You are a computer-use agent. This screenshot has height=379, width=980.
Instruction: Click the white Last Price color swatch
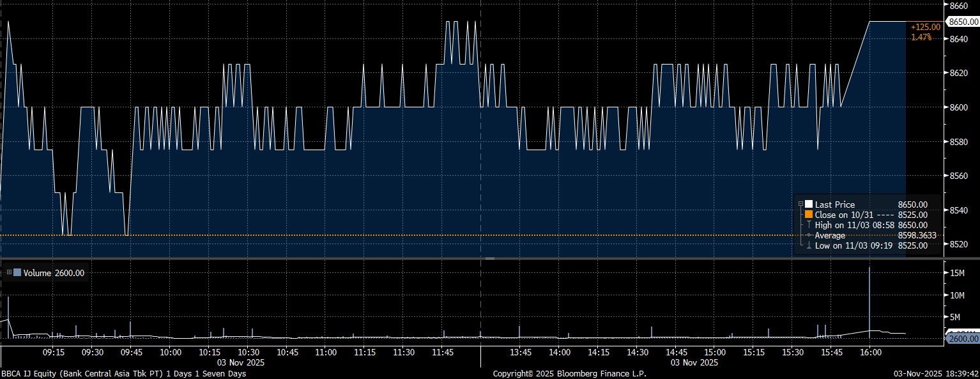pos(809,205)
